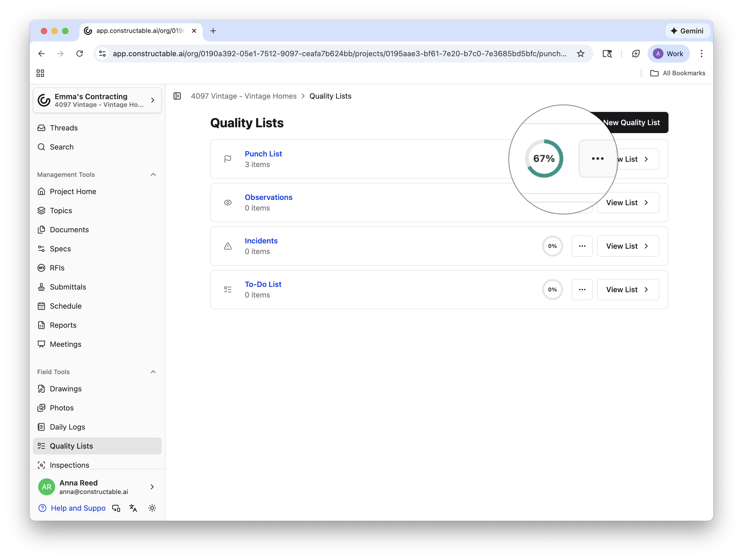
Task: Open Help and Support link
Action: tap(72, 508)
